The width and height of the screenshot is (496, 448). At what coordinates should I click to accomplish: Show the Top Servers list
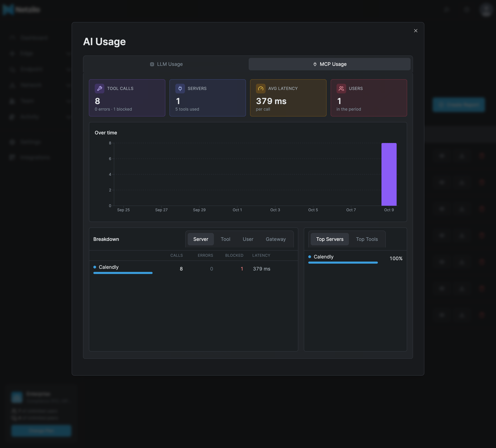pos(330,239)
